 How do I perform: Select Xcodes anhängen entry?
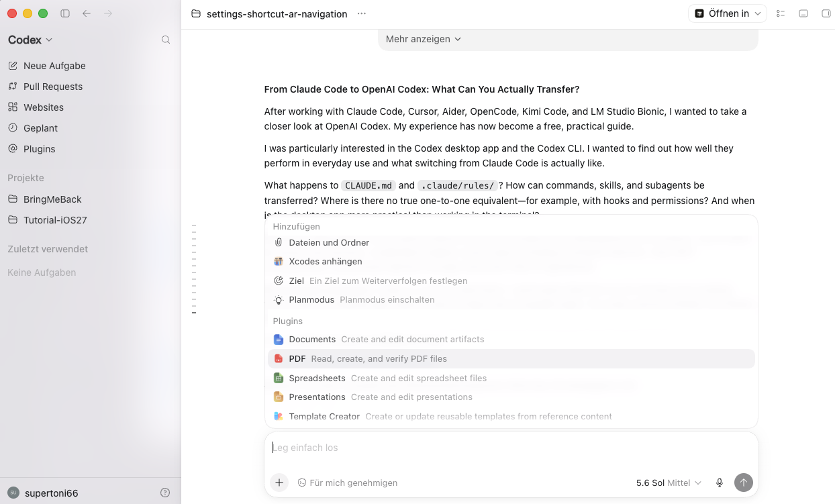click(x=511, y=262)
